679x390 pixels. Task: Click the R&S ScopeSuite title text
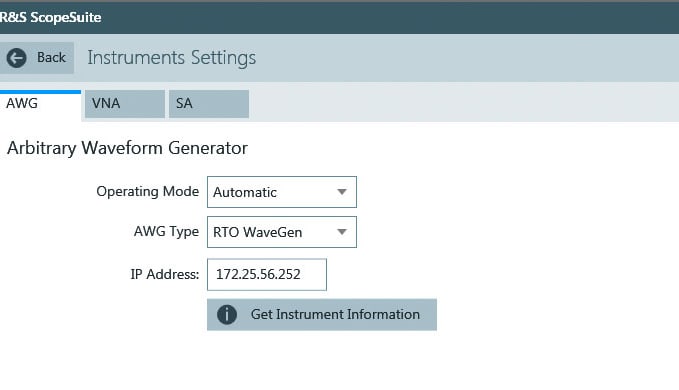(x=50, y=17)
